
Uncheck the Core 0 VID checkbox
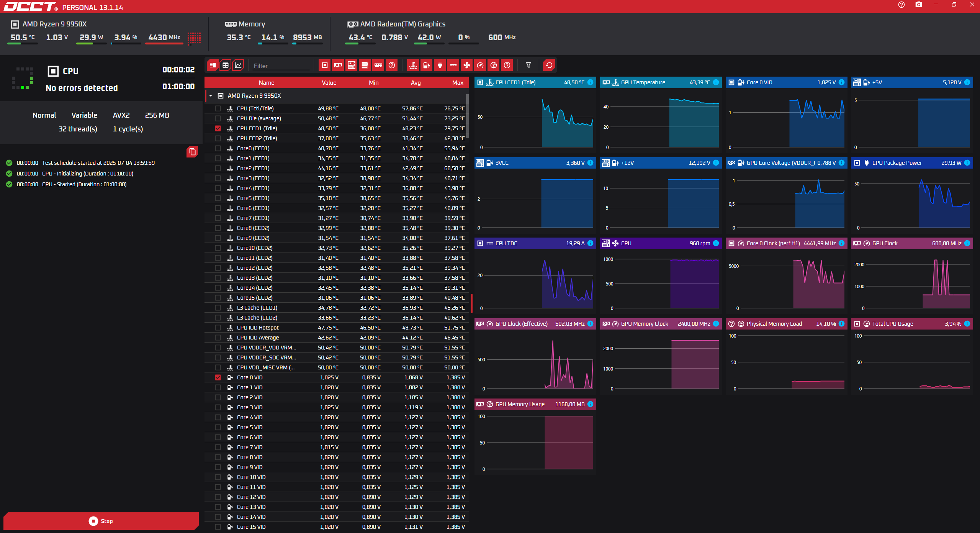218,377
